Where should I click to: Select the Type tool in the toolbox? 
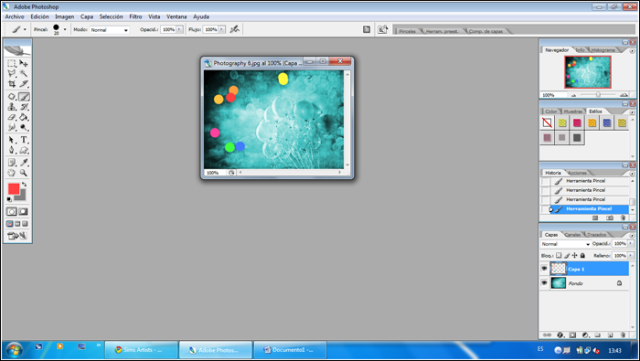pos(24,140)
